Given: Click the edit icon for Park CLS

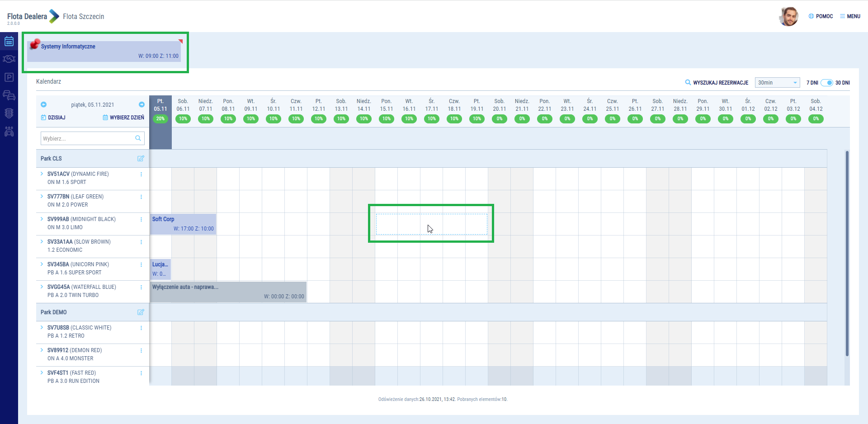Looking at the screenshot, I should pyautogui.click(x=141, y=159).
